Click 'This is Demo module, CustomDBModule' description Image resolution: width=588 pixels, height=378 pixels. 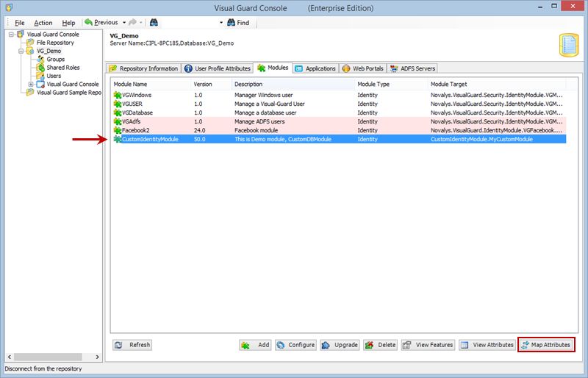click(283, 139)
